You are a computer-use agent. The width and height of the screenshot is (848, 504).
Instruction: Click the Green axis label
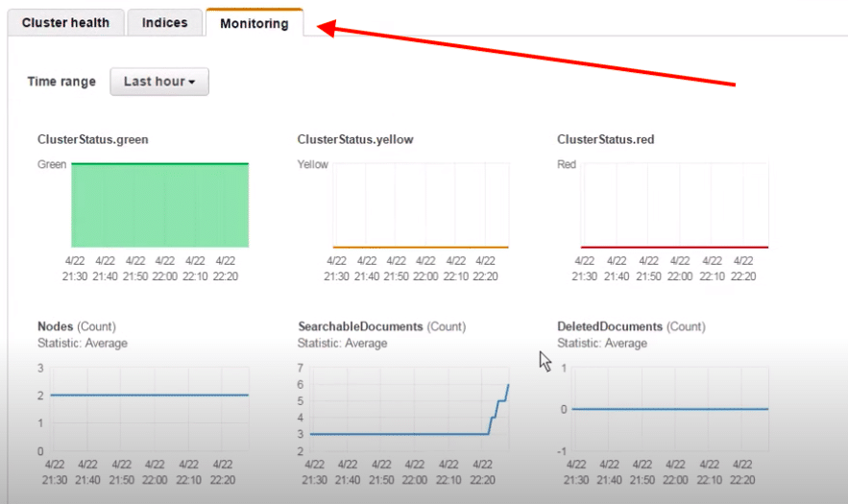click(x=52, y=164)
